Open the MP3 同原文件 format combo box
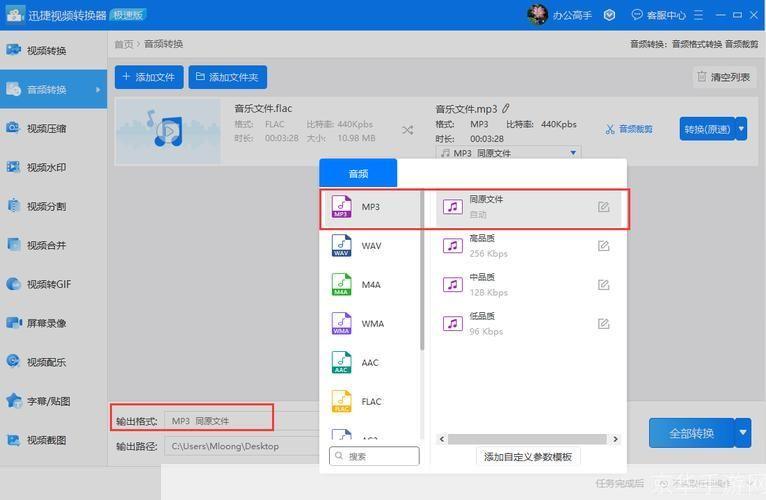Viewport: 766px width, 500px height. click(x=508, y=153)
